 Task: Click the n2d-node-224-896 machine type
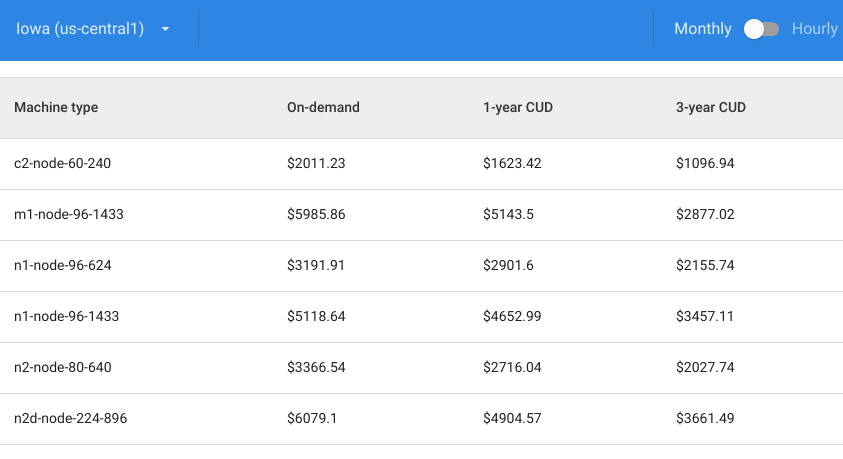point(70,418)
